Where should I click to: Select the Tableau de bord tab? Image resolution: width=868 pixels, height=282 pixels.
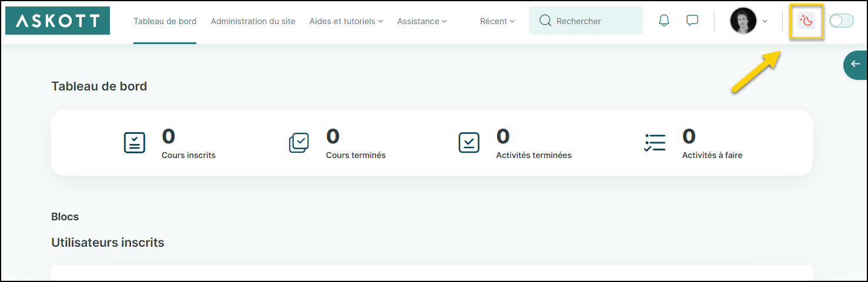point(165,21)
